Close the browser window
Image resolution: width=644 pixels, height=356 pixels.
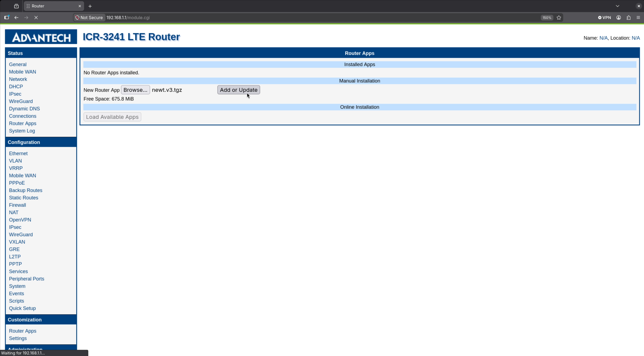(639, 6)
